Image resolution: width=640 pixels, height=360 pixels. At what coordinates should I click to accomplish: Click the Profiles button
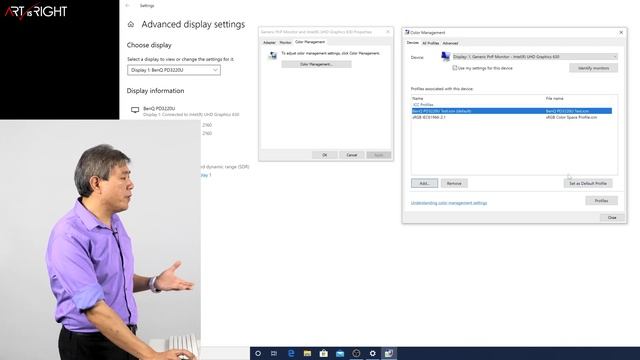pos(601,200)
